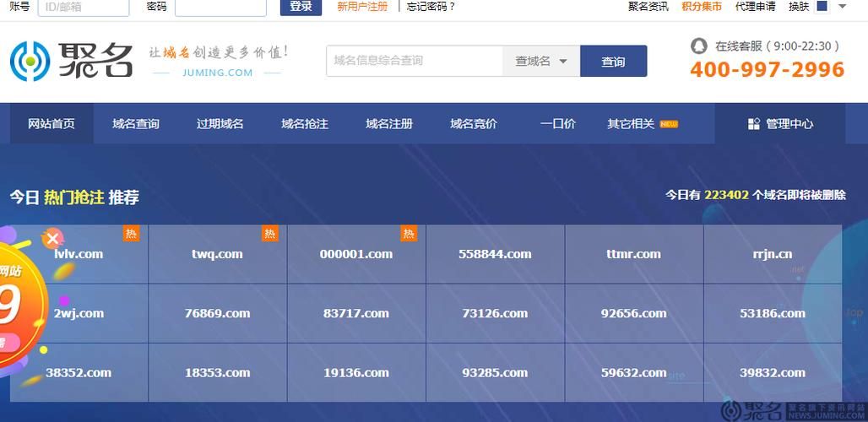Select domain 76869.com
This screenshot has height=422, width=868.
pos(218,314)
